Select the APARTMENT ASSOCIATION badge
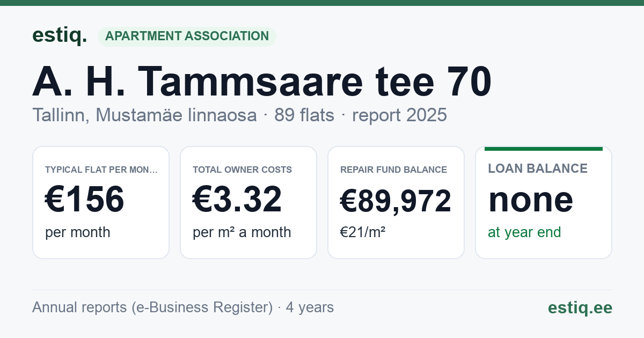The image size is (644, 338). (x=187, y=36)
